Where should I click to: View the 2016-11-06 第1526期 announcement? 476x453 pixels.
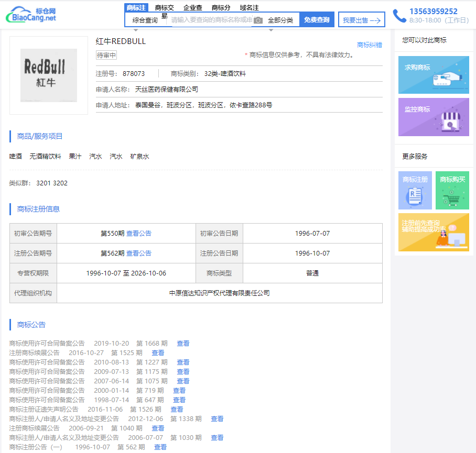point(177,410)
